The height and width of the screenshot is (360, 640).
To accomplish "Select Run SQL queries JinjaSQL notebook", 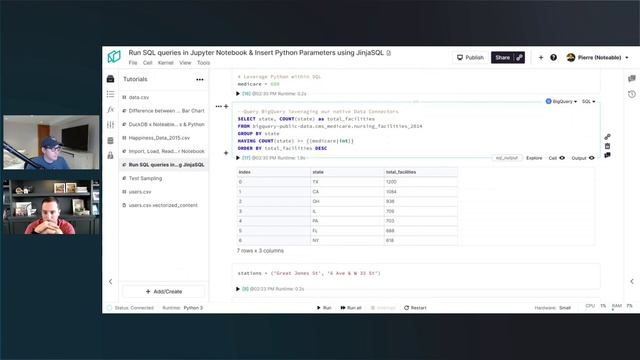I will point(164,165).
